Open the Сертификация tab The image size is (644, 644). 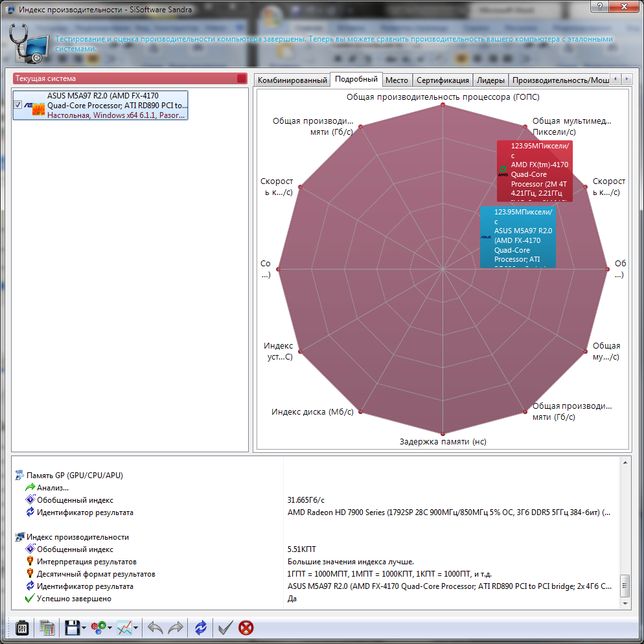443,80
